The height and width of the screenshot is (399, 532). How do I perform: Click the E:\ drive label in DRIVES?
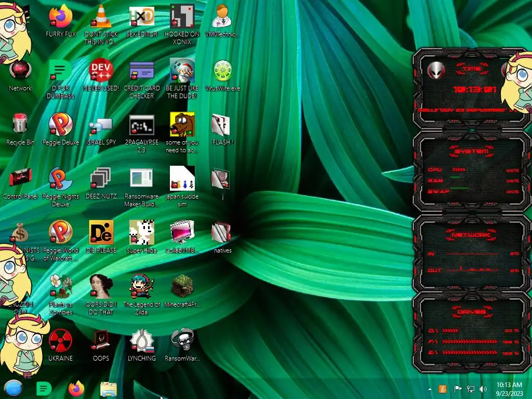[x=433, y=353]
